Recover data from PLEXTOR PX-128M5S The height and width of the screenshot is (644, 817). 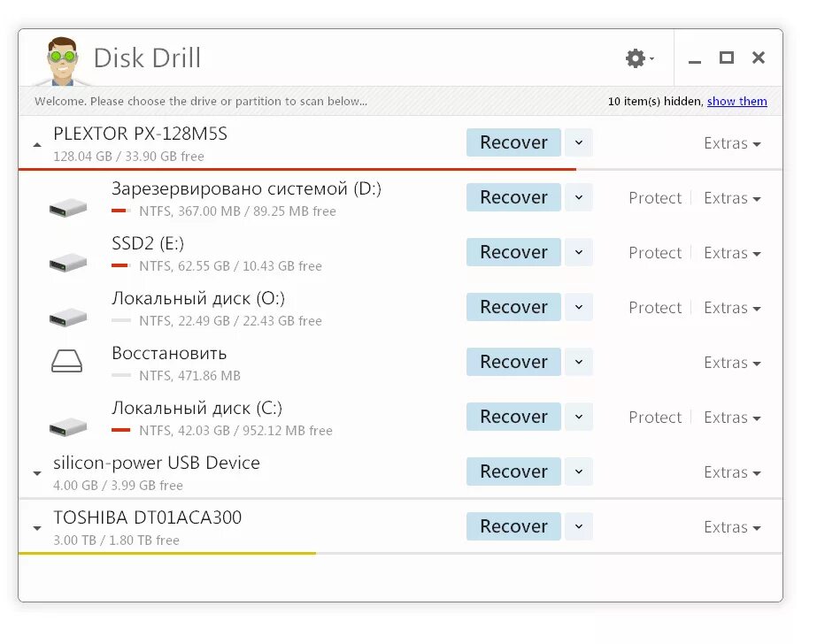pyautogui.click(x=513, y=142)
